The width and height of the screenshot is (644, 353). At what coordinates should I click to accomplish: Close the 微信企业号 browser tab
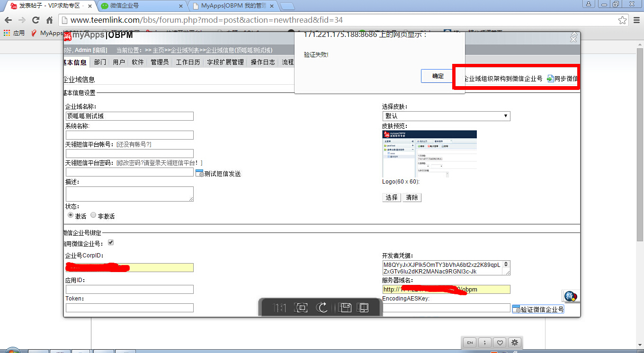point(180,6)
